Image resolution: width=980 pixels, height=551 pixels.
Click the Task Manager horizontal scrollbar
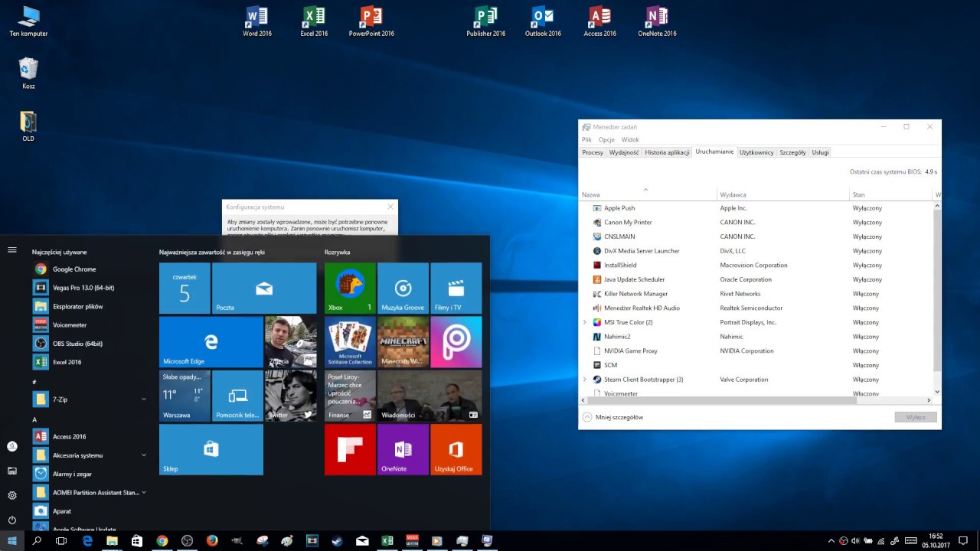coord(756,399)
